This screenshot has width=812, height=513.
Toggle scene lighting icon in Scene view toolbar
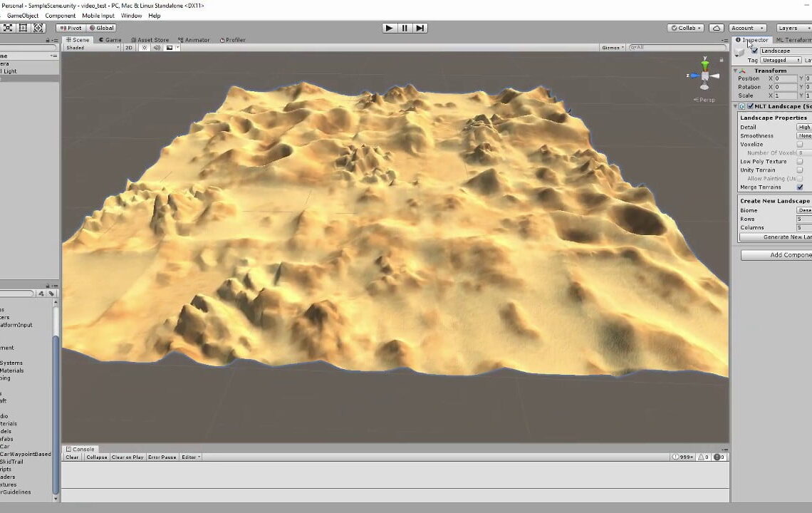(145, 48)
